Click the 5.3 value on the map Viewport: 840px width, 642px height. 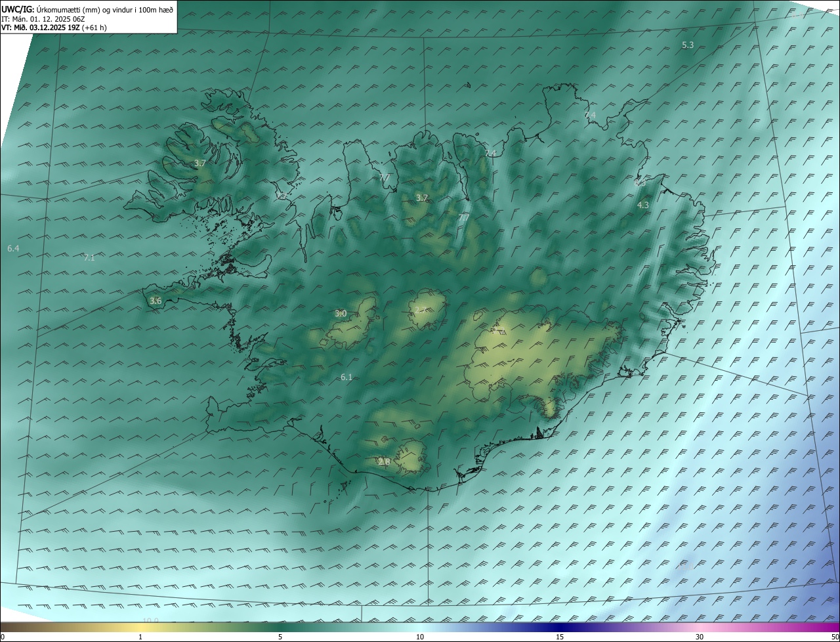coord(688,45)
